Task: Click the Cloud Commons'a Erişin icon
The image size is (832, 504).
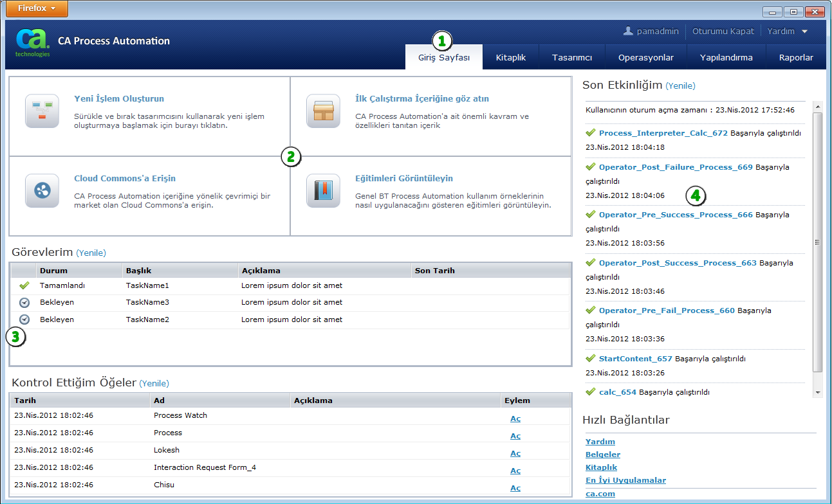Action: [42, 190]
